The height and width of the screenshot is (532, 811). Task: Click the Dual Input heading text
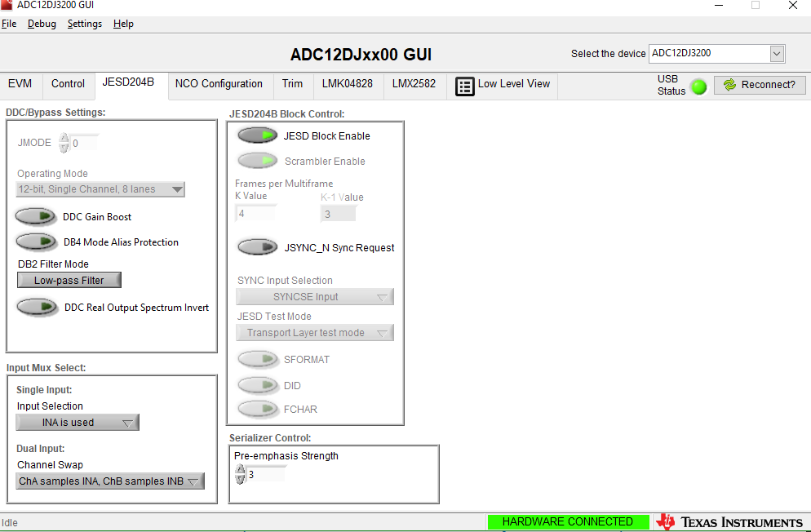click(x=40, y=449)
